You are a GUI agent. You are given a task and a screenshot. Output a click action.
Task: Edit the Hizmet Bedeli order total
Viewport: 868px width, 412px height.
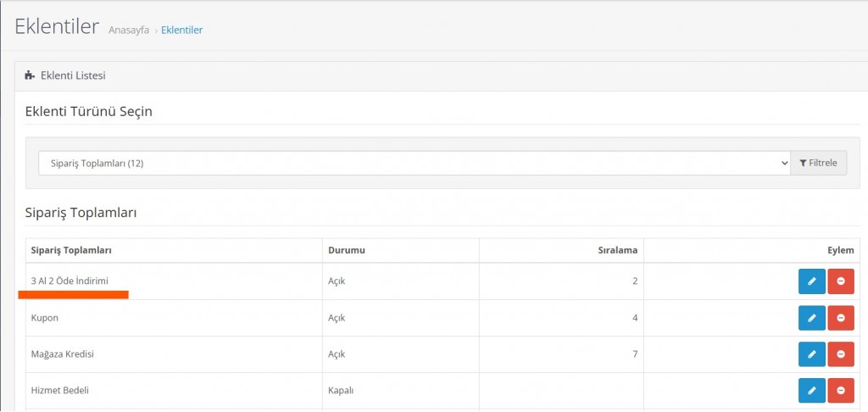pos(811,391)
